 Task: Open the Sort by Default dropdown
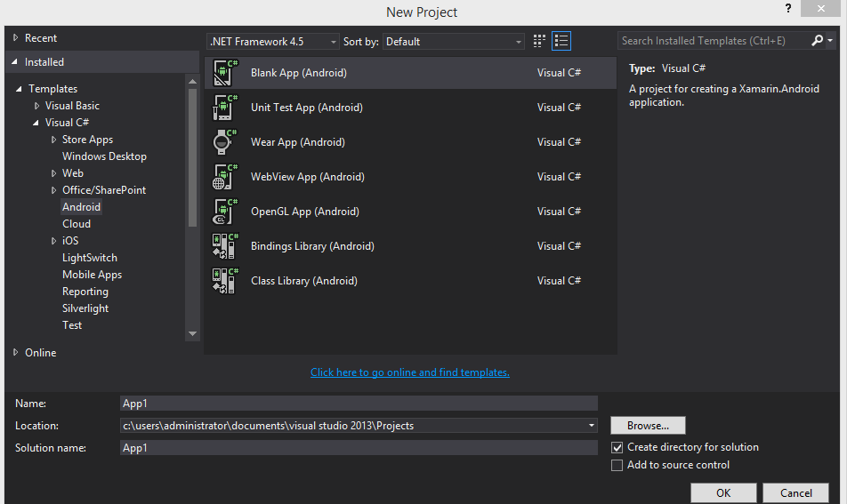[x=453, y=42]
